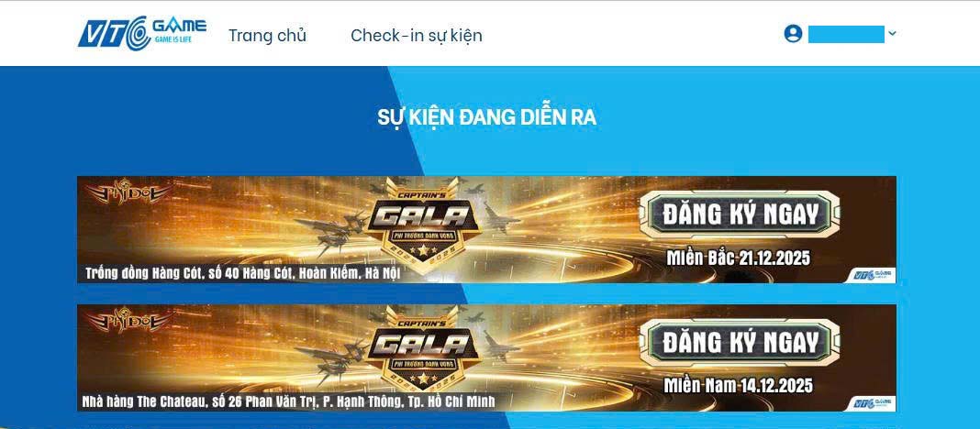Click VTC Game badge on first banner corner
Image resolution: width=980 pixels, height=429 pixels.
[874, 275]
